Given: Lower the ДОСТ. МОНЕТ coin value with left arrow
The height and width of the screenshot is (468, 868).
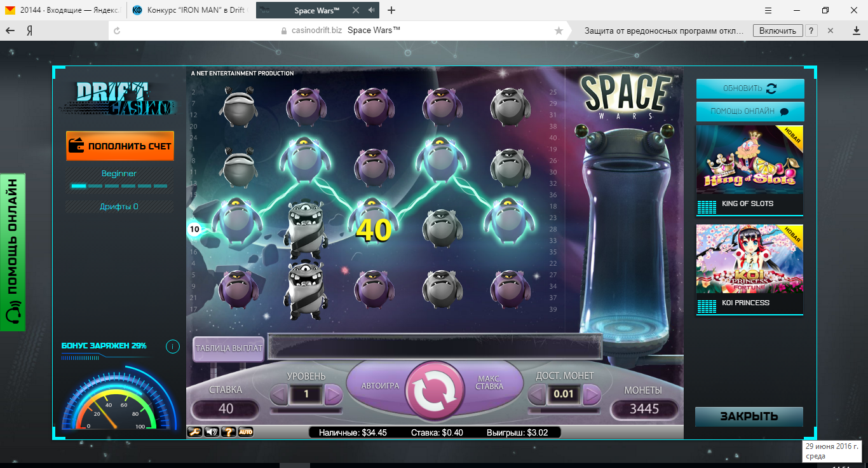Looking at the screenshot, I should pos(537,395).
